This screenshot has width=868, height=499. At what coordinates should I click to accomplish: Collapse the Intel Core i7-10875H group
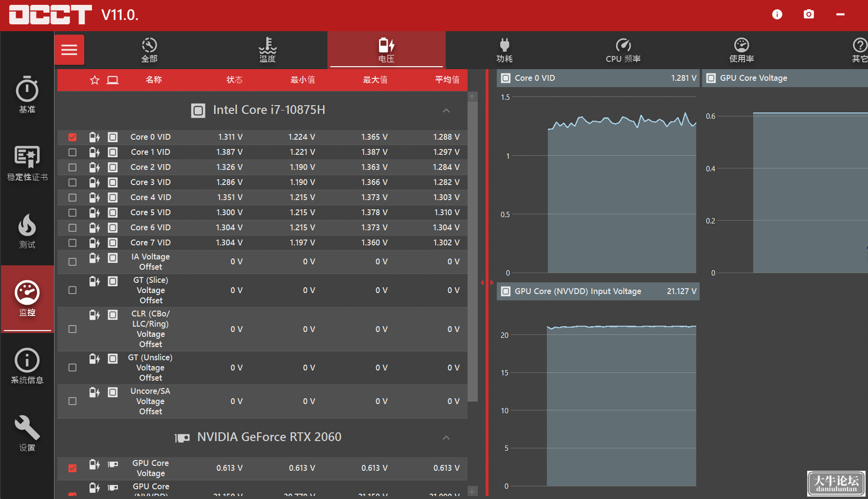pyautogui.click(x=446, y=111)
